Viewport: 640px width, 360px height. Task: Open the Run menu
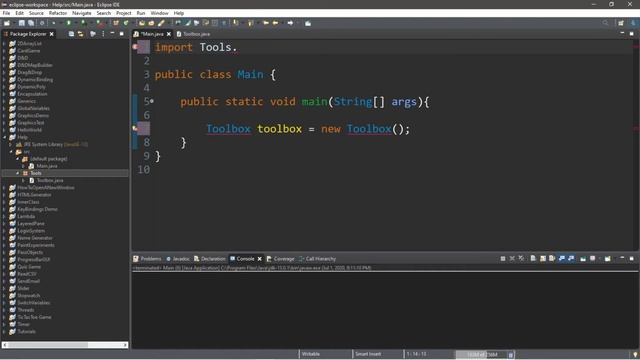141,13
